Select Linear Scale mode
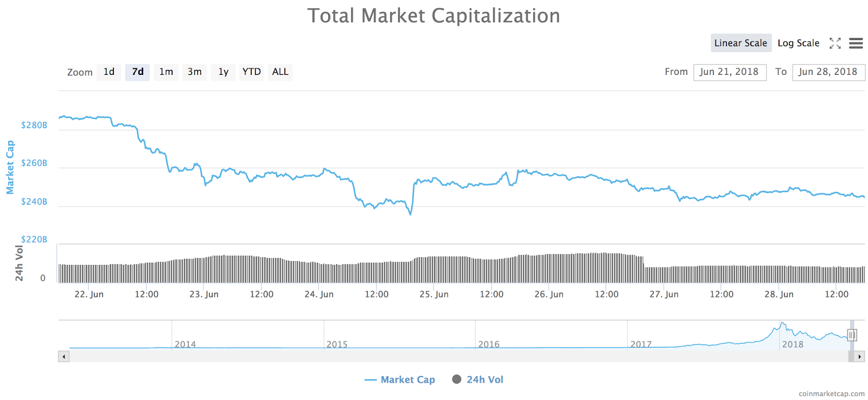Viewport: 868px width, 400px height. [741, 43]
